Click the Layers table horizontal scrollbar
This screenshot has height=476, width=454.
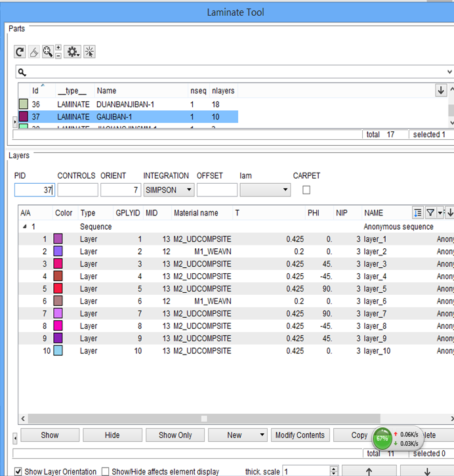pos(204,419)
